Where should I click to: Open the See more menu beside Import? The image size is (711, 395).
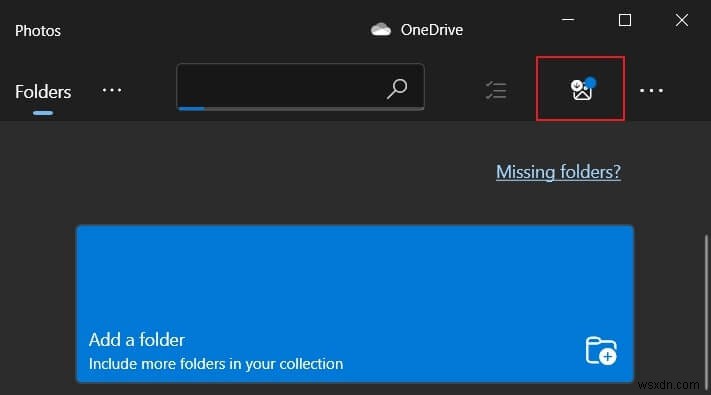651,91
